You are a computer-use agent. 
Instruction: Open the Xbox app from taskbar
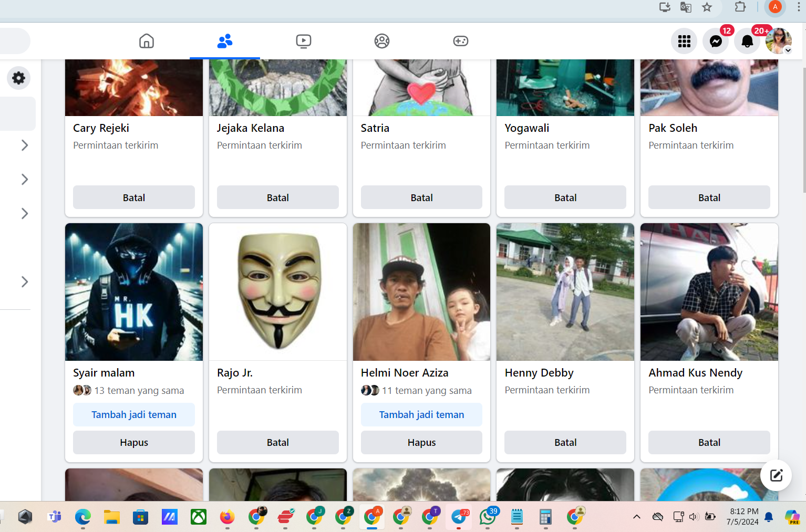click(198, 517)
